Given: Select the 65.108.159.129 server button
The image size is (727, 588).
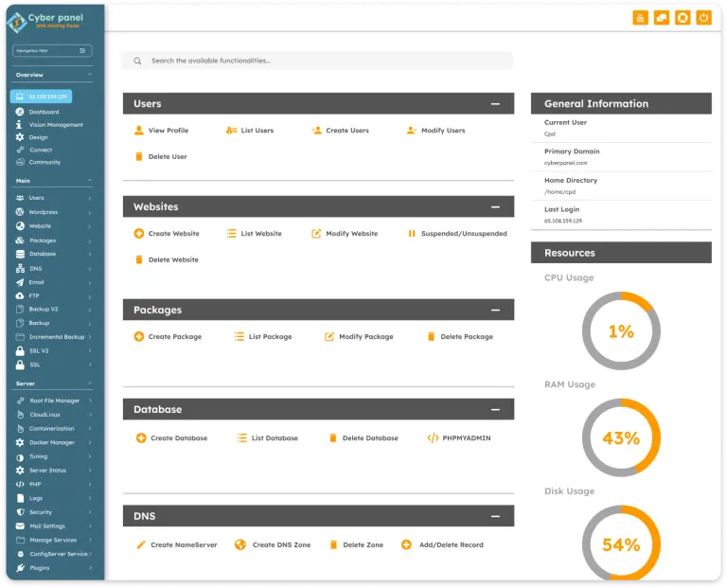Looking at the screenshot, I should click(41, 97).
